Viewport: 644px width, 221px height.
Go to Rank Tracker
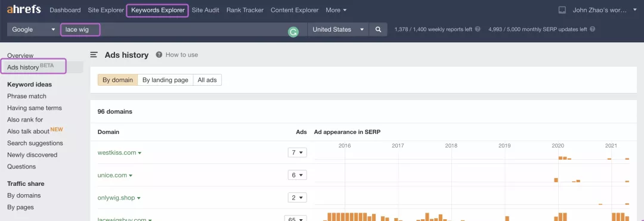[245, 10]
